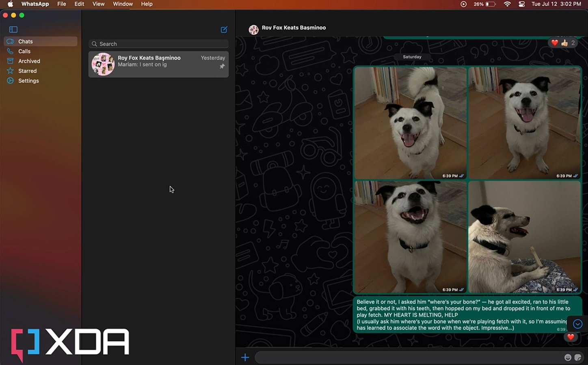Open the Archived chats section
The image size is (588, 365).
point(29,61)
